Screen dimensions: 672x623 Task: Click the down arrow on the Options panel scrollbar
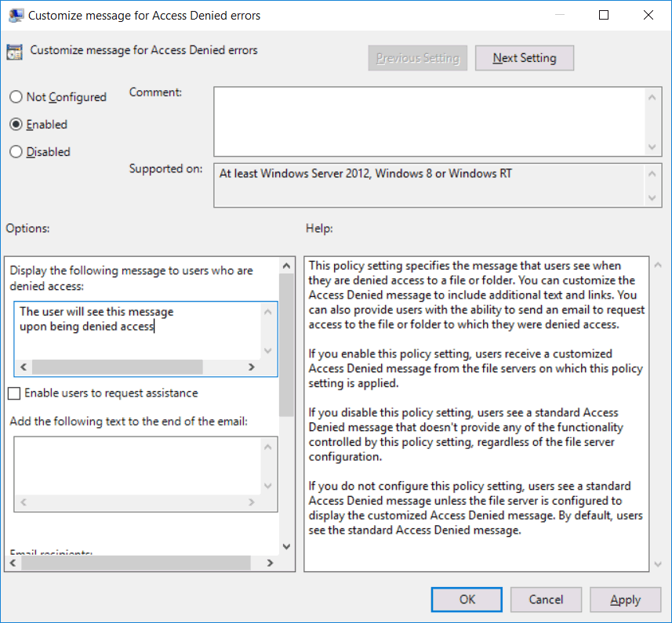pyautogui.click(x=286, y=546)
